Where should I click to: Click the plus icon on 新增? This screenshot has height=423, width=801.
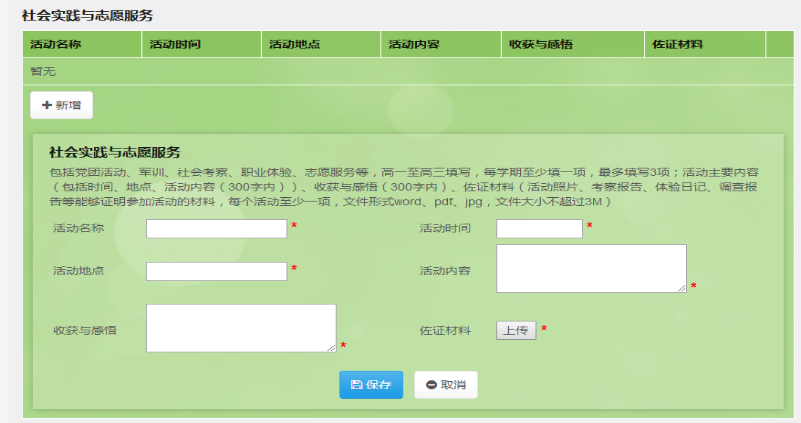pyautogui.click(x=47, y=105)
